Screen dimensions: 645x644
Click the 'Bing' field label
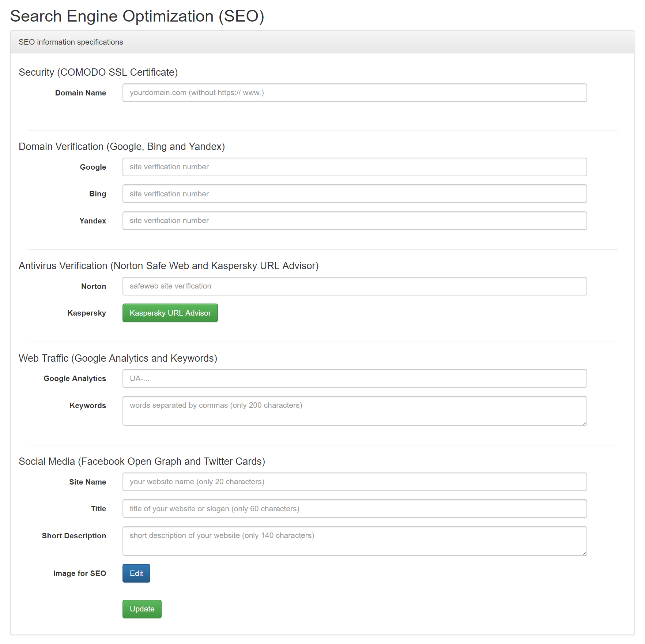click(x=98, y=194)
